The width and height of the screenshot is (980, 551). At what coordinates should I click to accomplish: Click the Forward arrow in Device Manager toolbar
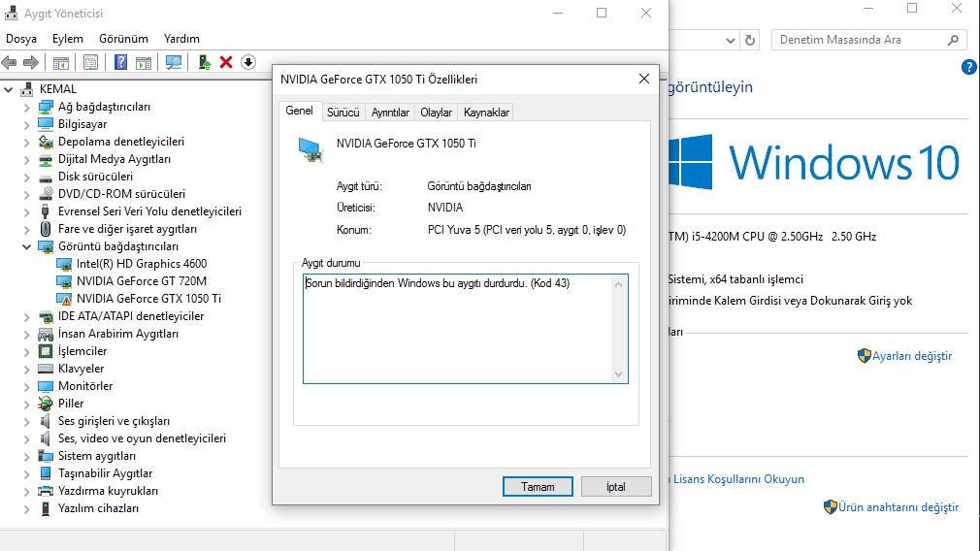tap(31, 62)
